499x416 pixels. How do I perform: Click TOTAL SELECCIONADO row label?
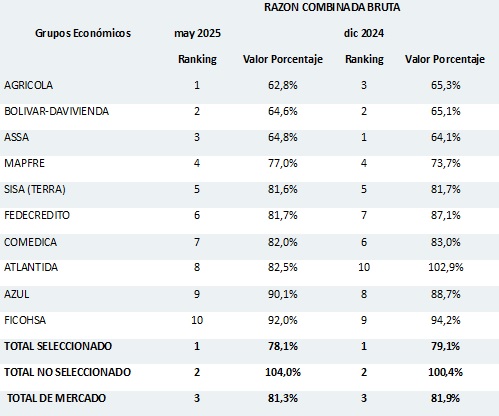pyautogui.click(x=58, y=346)
